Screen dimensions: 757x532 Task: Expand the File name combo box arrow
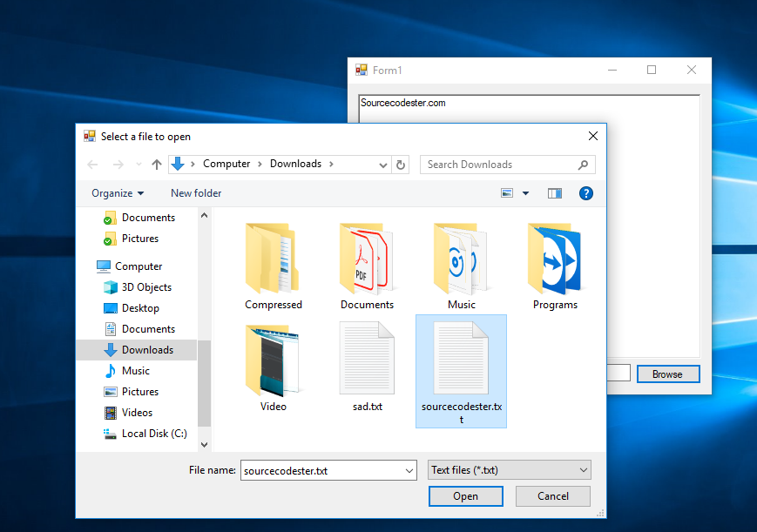pos(409,471)
